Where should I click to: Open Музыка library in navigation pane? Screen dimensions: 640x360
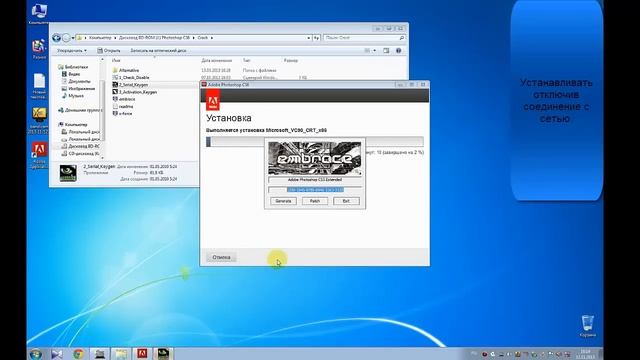click(x=73, y=96)
